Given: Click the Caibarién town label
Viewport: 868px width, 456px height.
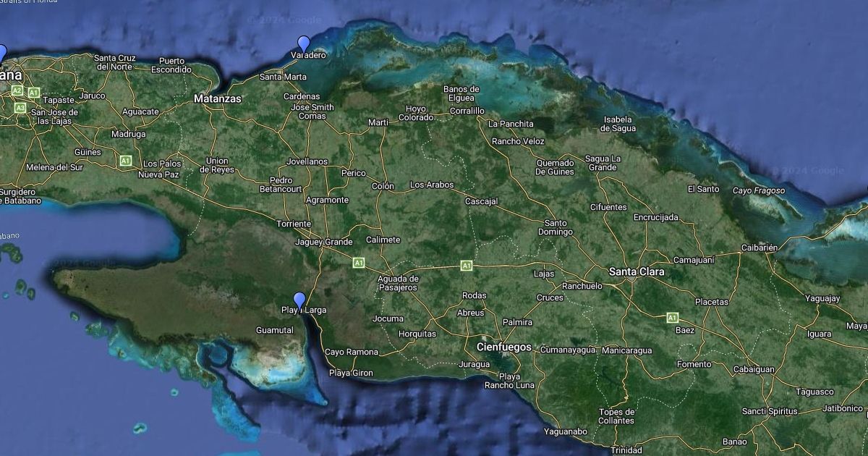Looking at the screenshot, I should click(759, 248).
